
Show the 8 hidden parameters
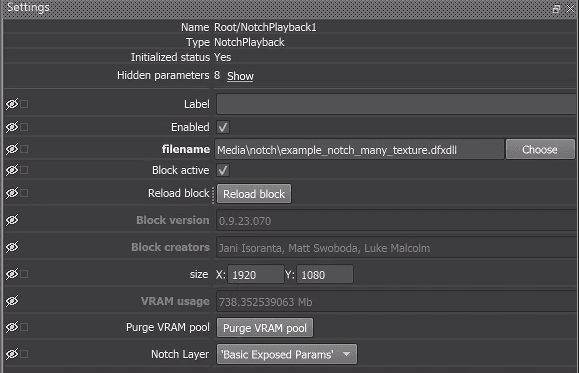tap(240, 76)
